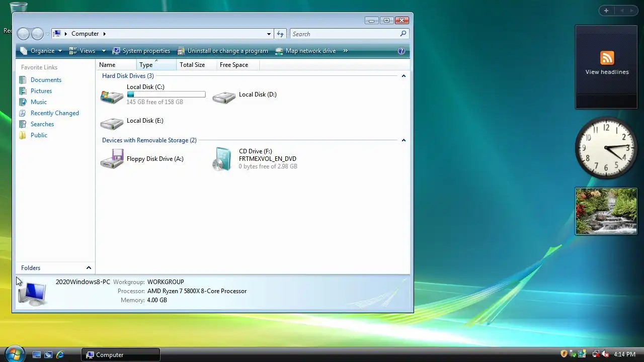Click the Forward navigation arrow button

point(37,34)
